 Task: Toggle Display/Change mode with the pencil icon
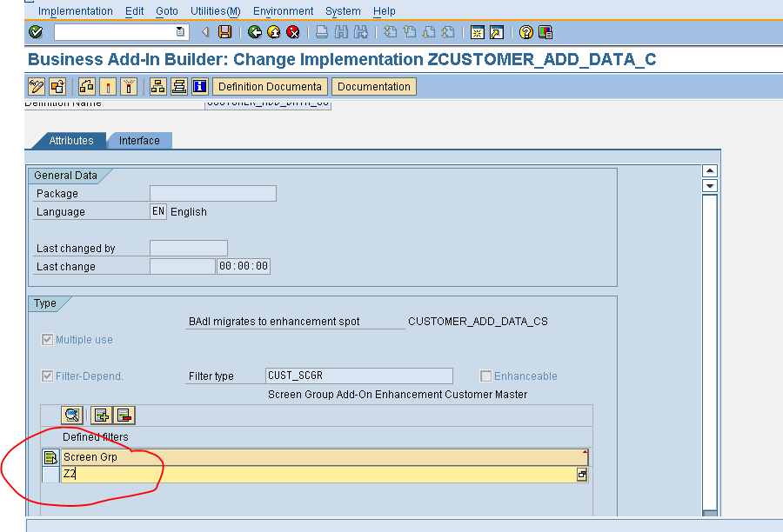(x=35, y=86)
